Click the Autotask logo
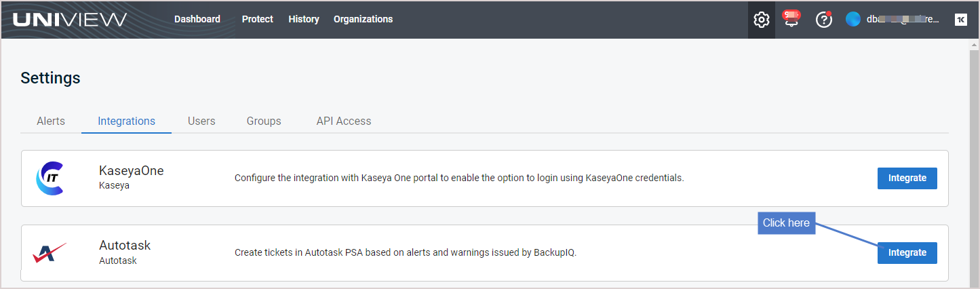Screen dimensions: 980x289 [50, 253]
